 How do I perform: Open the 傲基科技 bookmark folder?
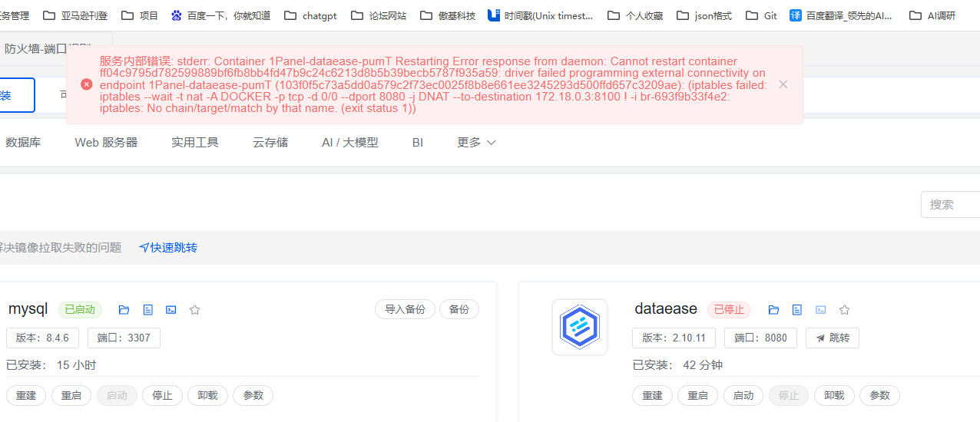pos(448,15)
